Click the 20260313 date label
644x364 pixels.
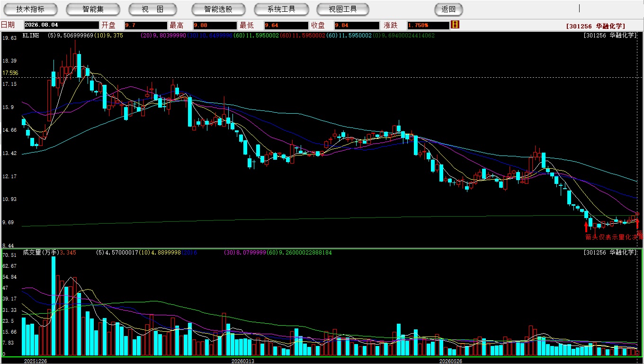coord(242,361)
